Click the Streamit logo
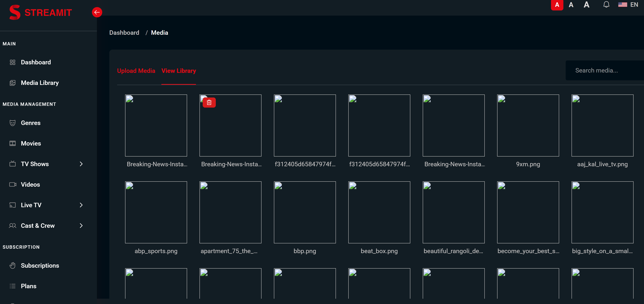Image resolution: width=644 pixels, height=304 pixels. [x=41, y=12]
